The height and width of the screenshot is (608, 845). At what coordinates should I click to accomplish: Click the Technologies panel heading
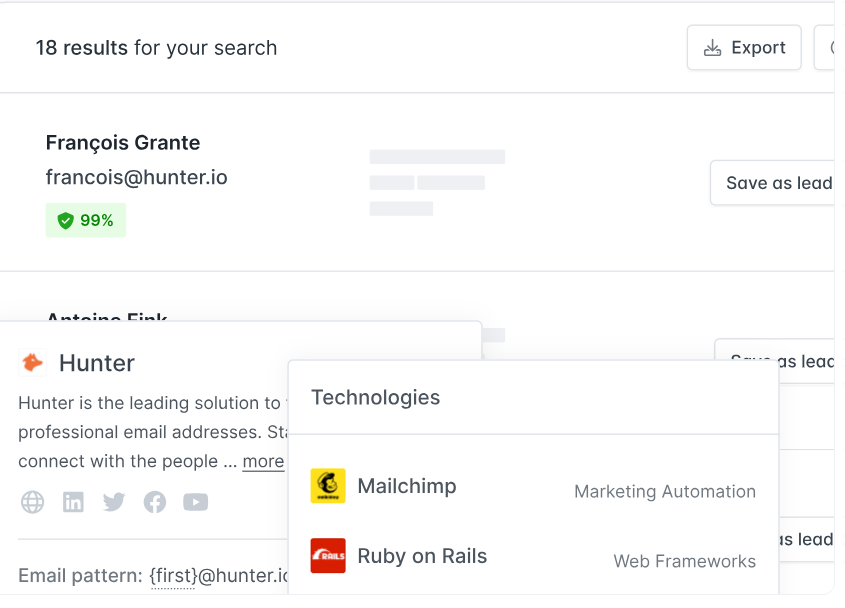(x=376, y=398)
